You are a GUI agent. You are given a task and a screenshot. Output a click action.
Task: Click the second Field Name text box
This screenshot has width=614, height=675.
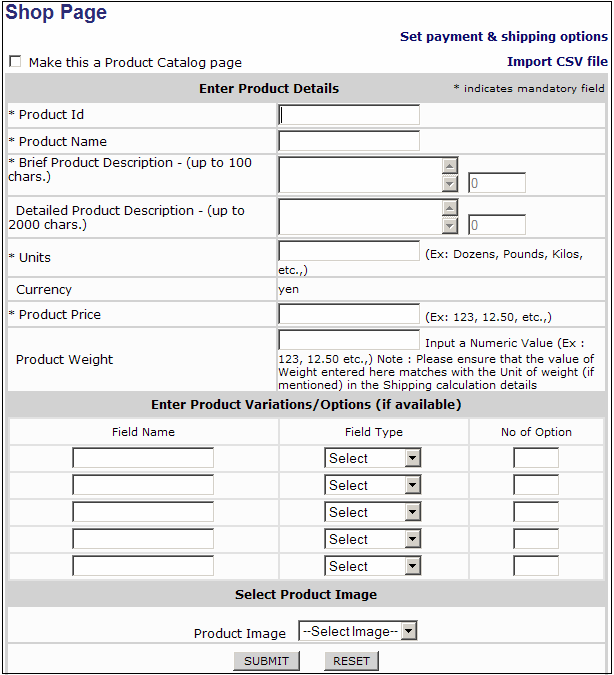[143, 485]
